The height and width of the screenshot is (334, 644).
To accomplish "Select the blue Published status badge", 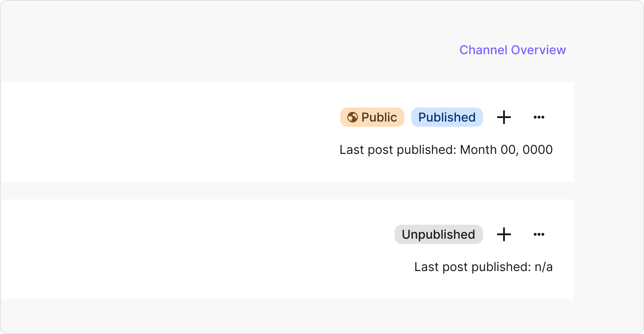I will pos(447,117).
